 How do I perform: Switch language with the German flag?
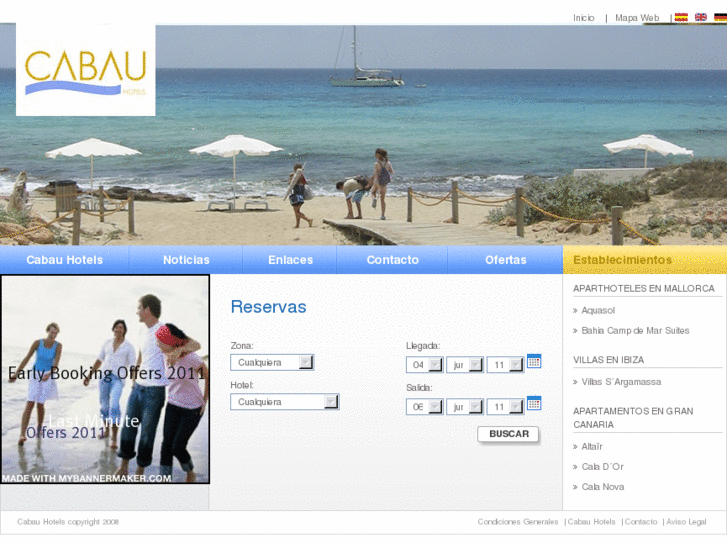click(x=721, y=18)
